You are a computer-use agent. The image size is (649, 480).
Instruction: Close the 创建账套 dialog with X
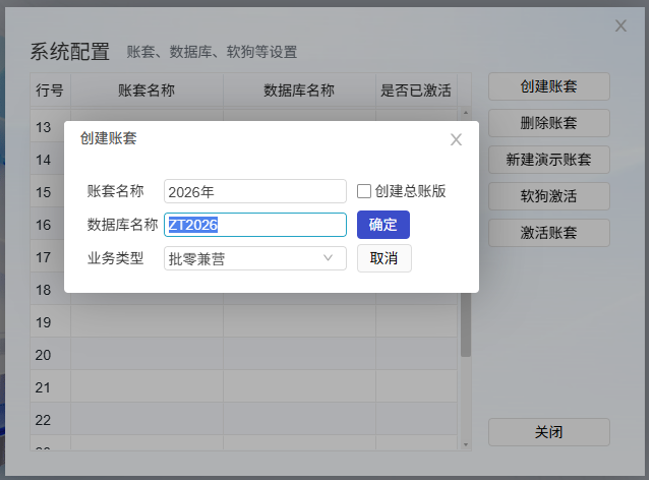(x=456, y=140)
